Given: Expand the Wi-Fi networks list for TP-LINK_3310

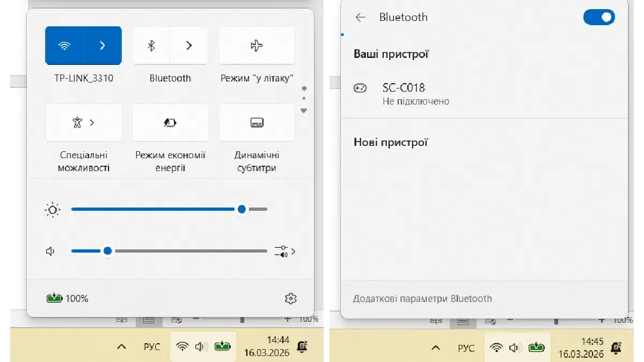Looking at the screenshot, I should point(103,46).
